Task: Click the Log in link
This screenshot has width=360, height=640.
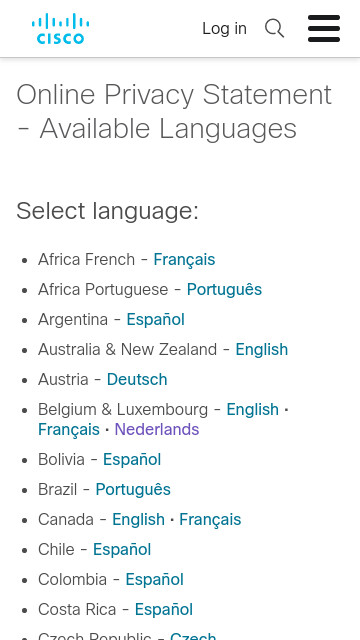Action: [x=224, y=29]
